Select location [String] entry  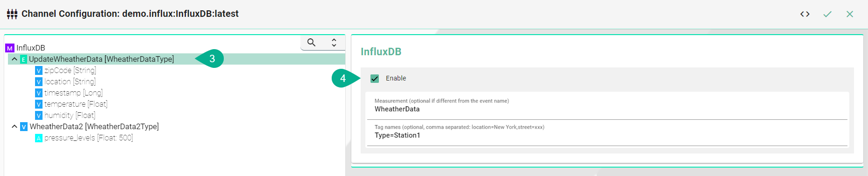click(70, 81)
